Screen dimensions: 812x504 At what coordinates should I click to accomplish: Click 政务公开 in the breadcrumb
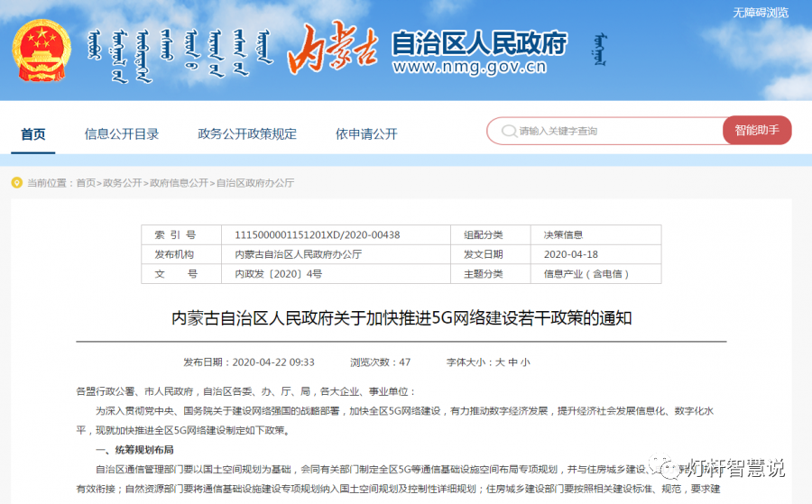pyautogui.click(x=122, y=183)
